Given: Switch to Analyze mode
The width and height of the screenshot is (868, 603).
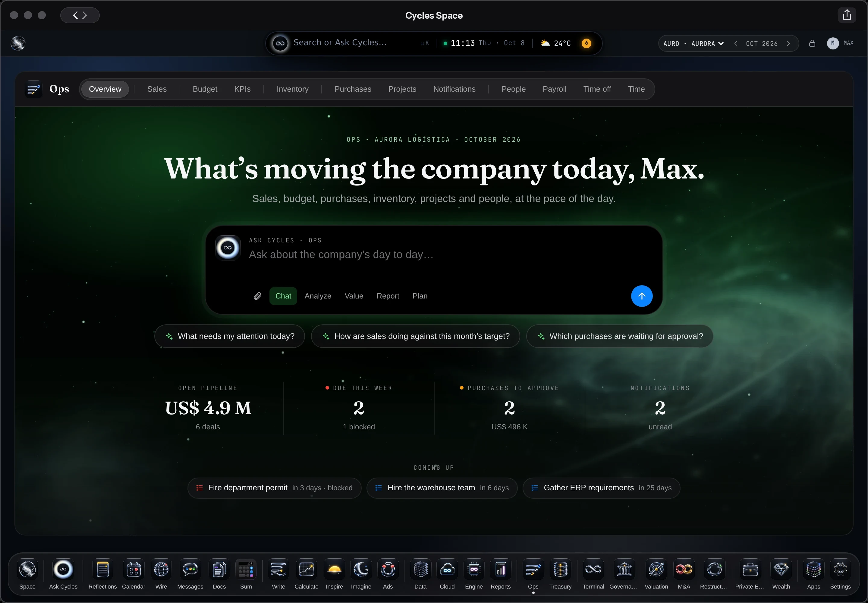Looking at the screenshot, I should click(x=318, y=296).
